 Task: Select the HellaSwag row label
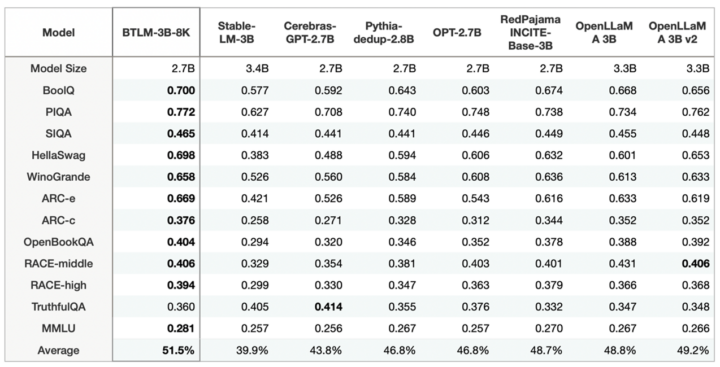pos(58,155)
